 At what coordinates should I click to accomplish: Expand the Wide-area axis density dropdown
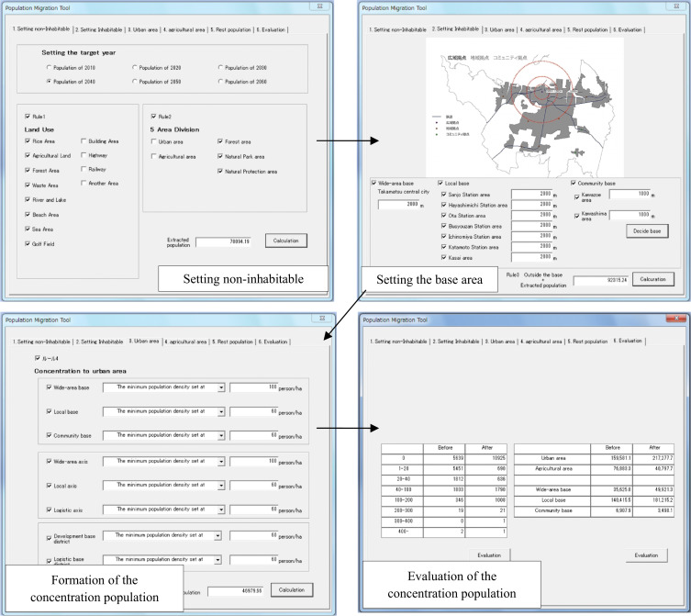click(220, 463)
